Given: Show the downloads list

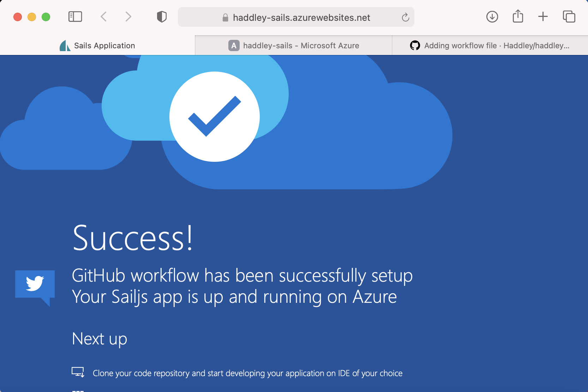Looking at the screenshot, I should (492, 17).
